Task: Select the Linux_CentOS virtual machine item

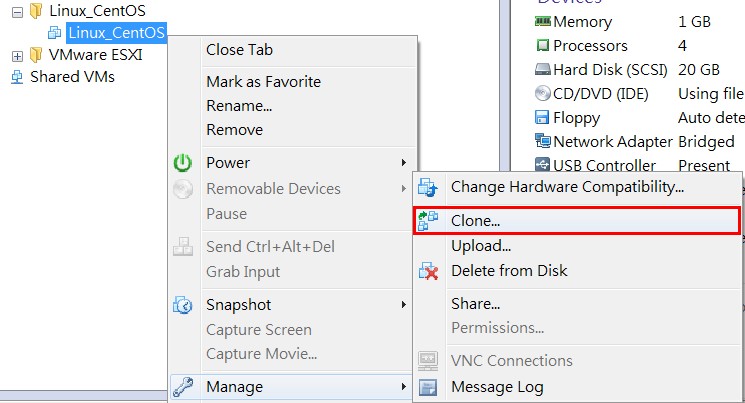Action: (x=116, y=34)
